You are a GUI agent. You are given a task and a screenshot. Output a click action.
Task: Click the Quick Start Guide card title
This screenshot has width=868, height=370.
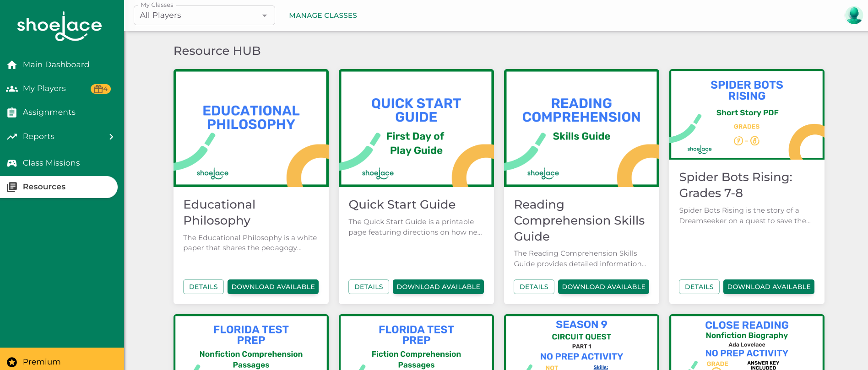pyautogui.click(x=402, y=204)
